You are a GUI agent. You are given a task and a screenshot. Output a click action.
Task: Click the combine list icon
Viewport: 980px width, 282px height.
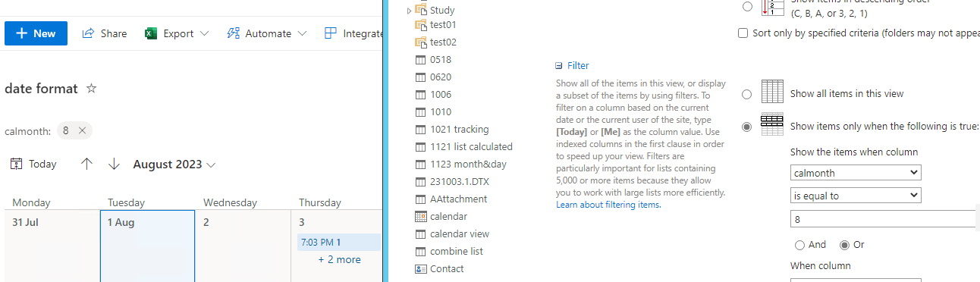click(x=421, y=252)
